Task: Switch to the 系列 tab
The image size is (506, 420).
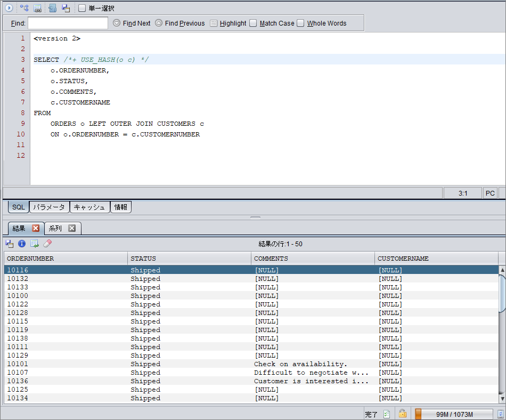Action: (x=55, y=229)
